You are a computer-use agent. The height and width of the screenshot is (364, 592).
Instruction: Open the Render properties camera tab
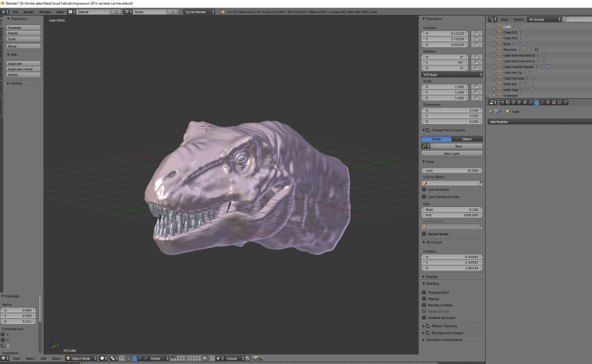pos(502,102)
